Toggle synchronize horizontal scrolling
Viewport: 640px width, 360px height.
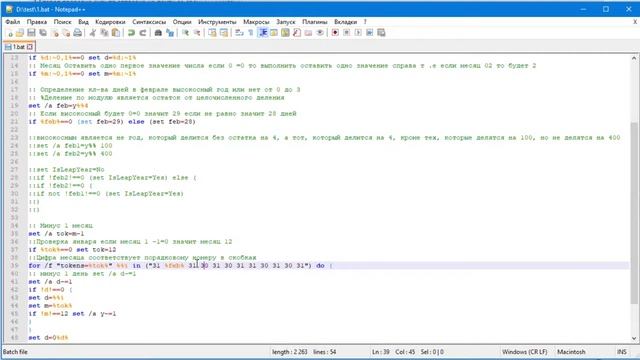[224, 33]
